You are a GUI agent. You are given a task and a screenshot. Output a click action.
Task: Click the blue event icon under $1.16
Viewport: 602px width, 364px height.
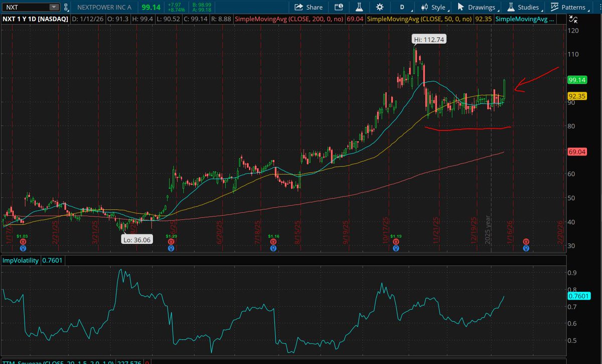tap(273, 247)
